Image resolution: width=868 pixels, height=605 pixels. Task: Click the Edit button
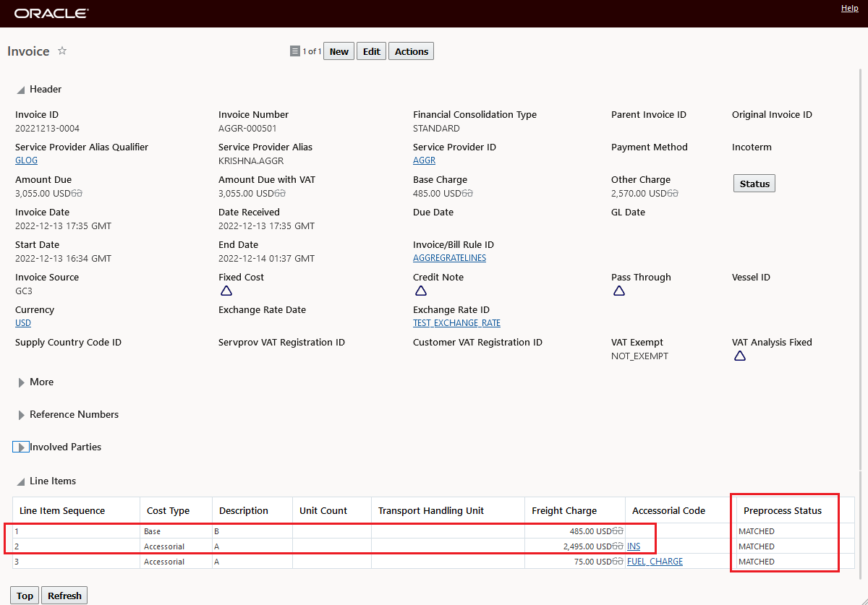click(371, 51)
